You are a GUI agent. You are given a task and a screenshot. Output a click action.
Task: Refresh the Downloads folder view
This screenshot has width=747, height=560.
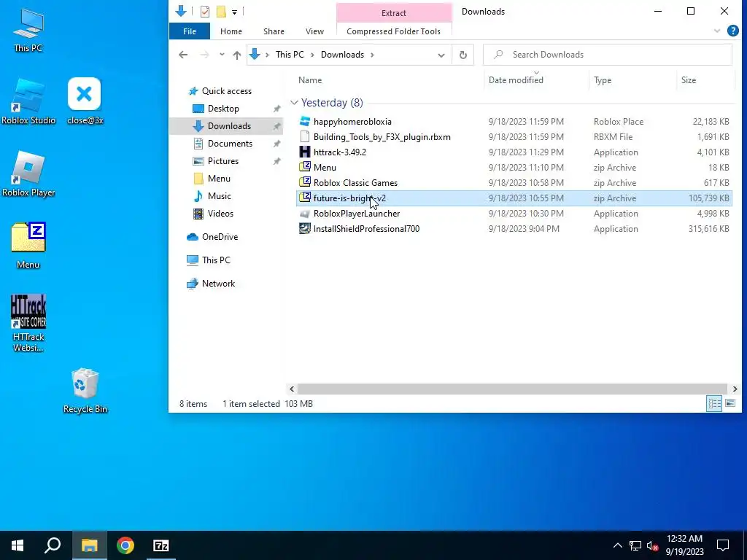462,55
